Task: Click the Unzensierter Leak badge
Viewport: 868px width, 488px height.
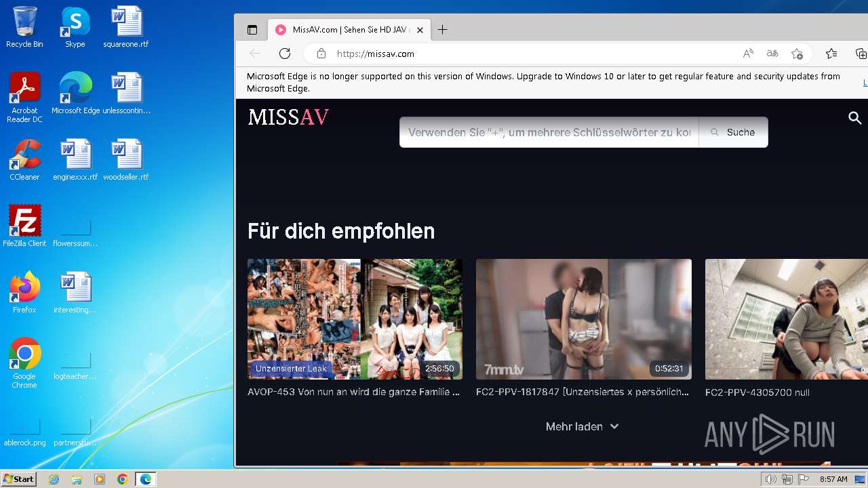Action: 291,369
